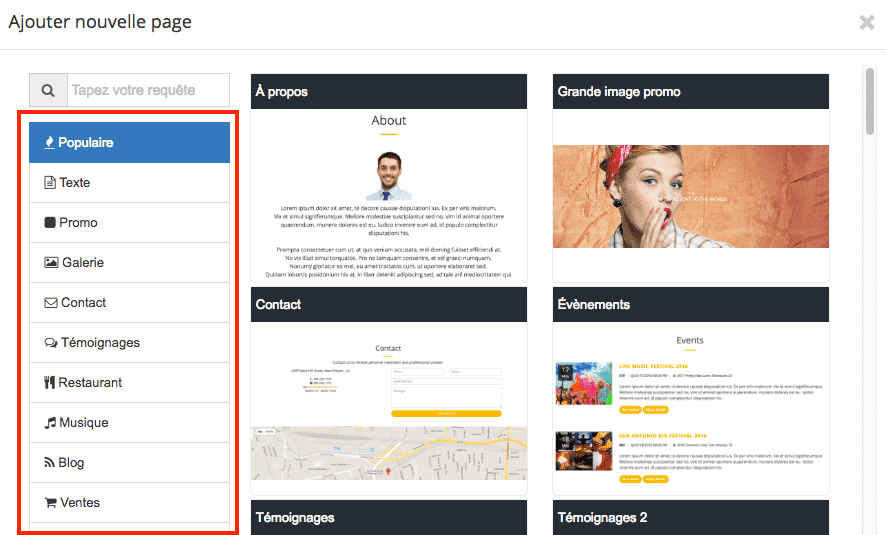Image resolution: width=886 pixels, height=535 pixels.
Task: Click the speech bubbles icon beside Témoignages
Action: [51, 343]
